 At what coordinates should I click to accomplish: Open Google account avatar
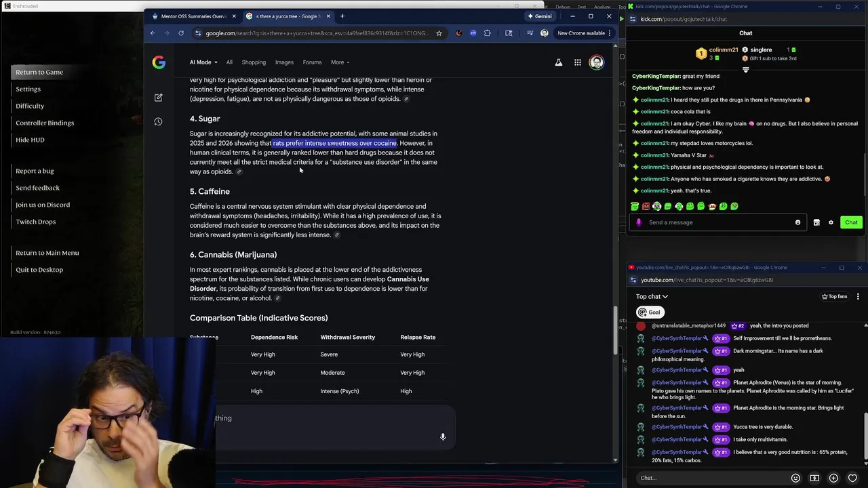tap(597, 62)
